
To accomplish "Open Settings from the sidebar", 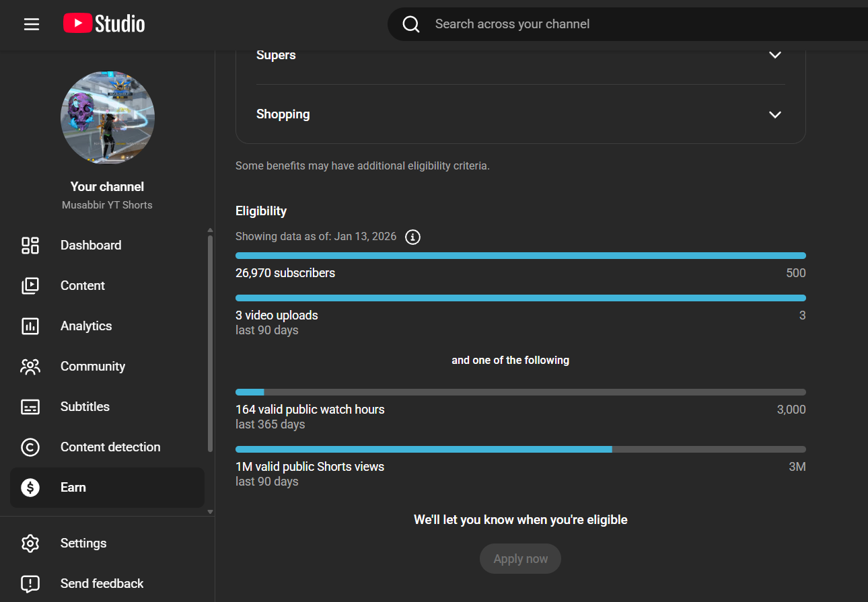I will click(83, 543).
